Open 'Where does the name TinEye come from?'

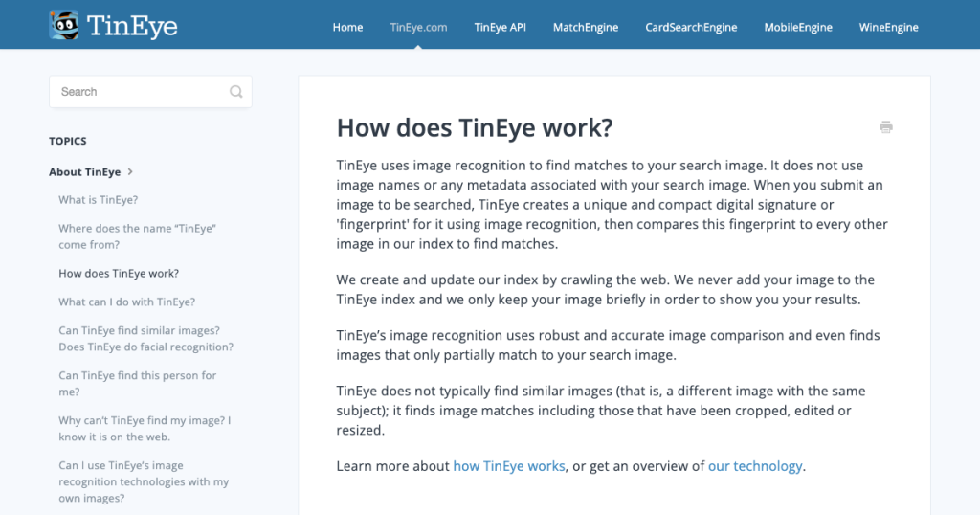tap(138, 236)
